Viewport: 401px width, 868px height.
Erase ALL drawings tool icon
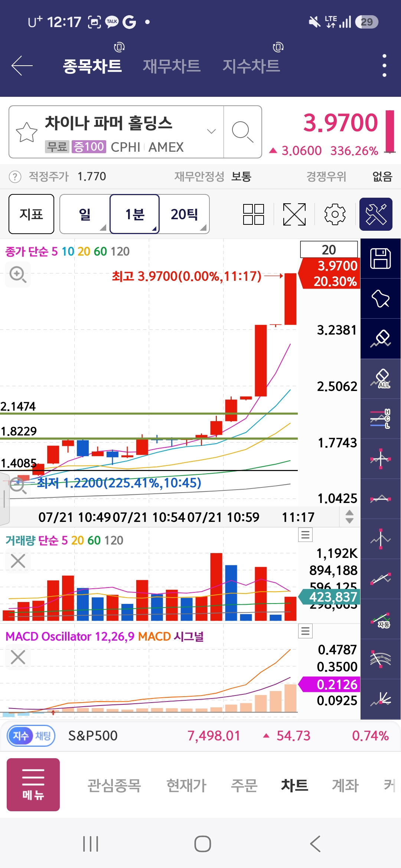pos(381,379)
